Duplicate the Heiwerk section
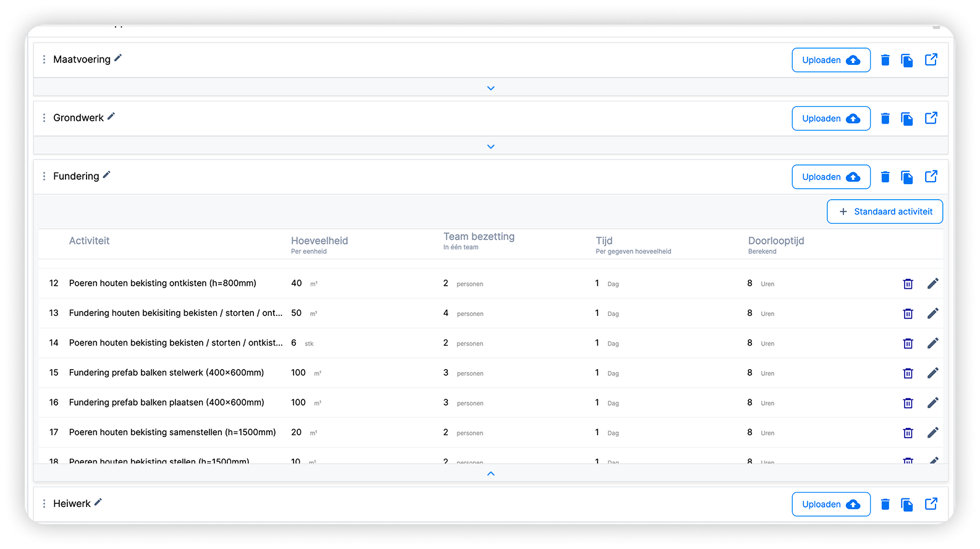980x549 pixels. 907,504
